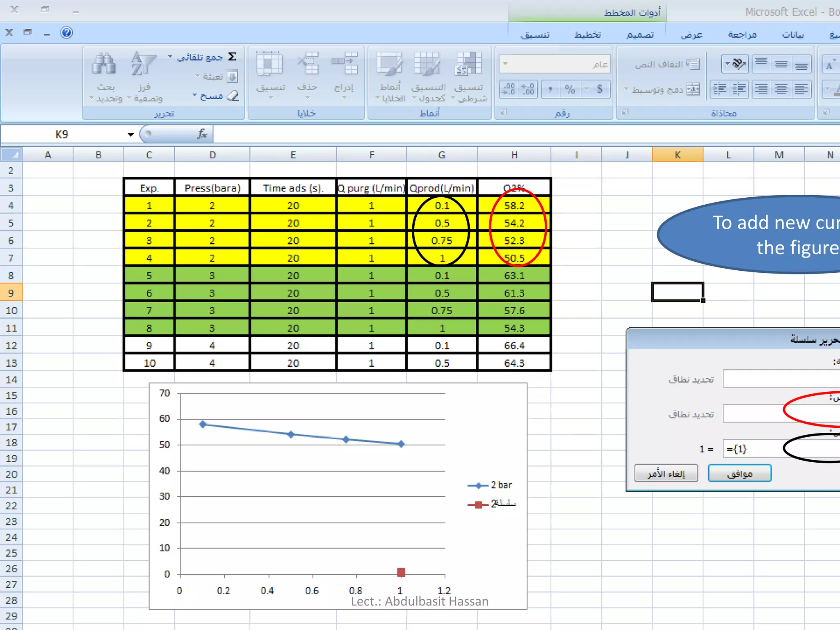Toggle top vertical alignment

click(761, 64)
